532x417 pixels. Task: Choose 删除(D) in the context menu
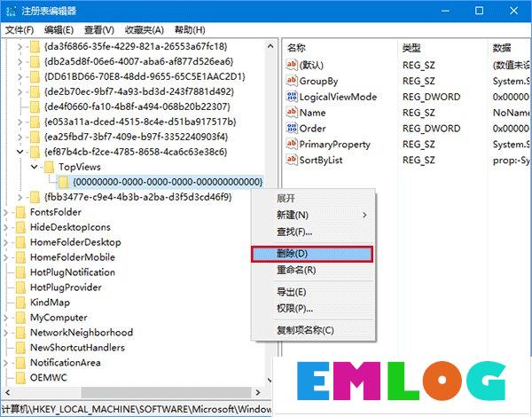312,254
